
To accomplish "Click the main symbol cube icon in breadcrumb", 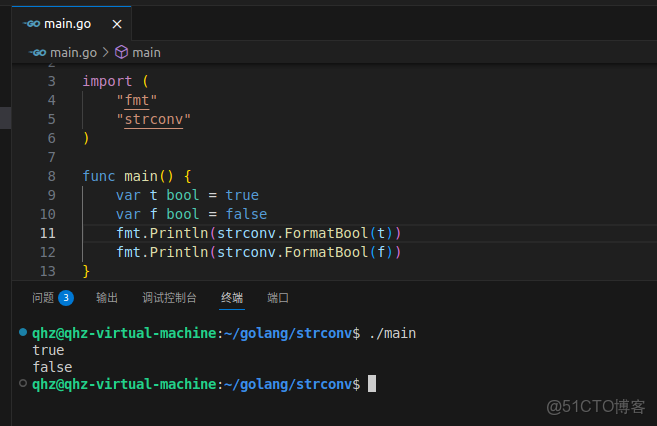I will click(x=121, y=52).
